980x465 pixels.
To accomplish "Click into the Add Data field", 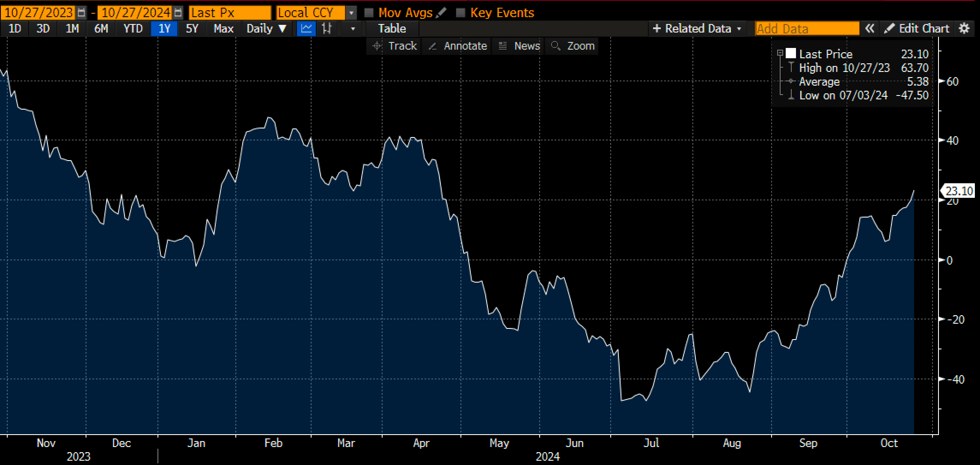I will (807, 29).
